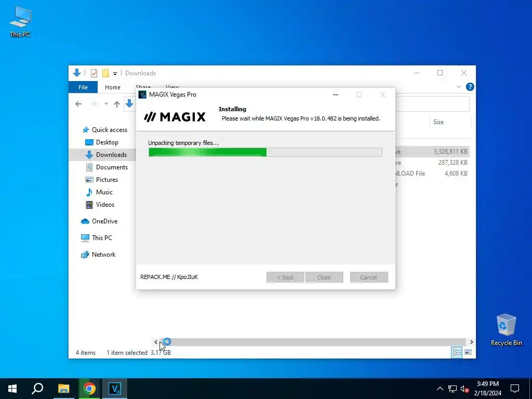Image resolution: width=532 pixels, height=399 pixels.
Task: Show hidden system tray icons
Action: coord(440,389)
